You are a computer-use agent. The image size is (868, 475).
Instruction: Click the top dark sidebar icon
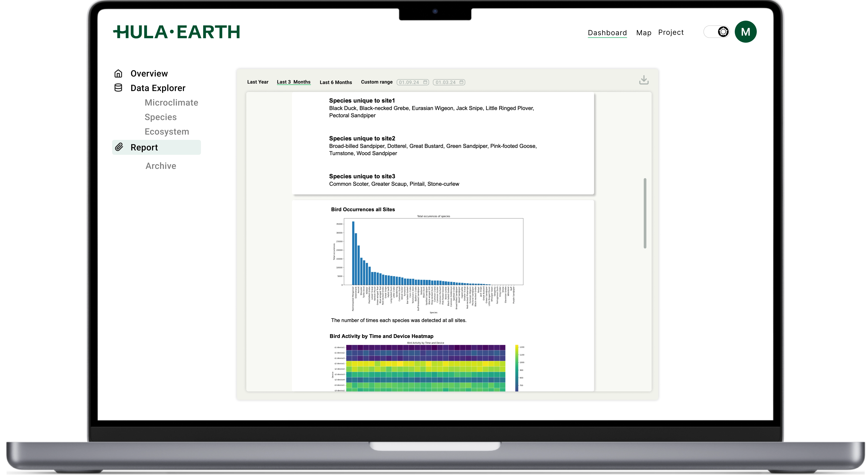coord(118,74)
